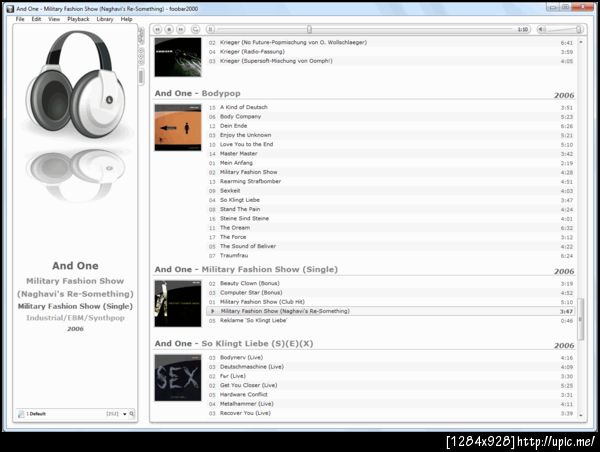Select track A Kind of Deutsch
Screen dimensions: 600x452
click(x=390, y=107)
